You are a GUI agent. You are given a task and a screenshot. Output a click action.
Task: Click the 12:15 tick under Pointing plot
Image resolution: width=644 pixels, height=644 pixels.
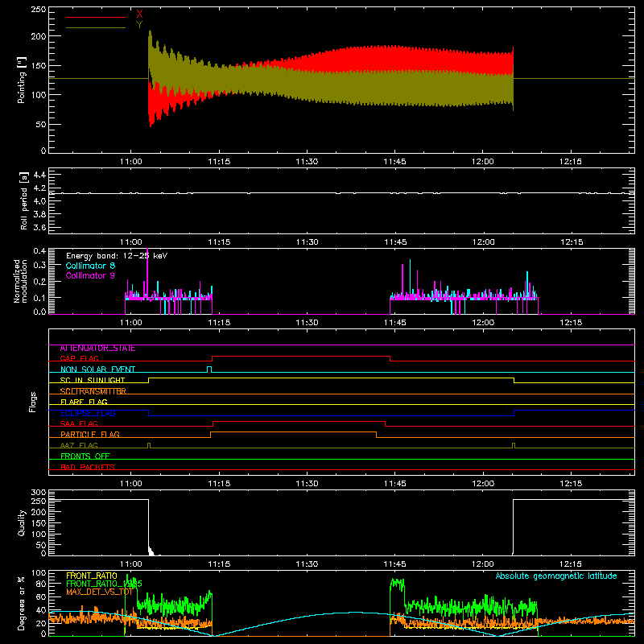click(x=571, y=162)
